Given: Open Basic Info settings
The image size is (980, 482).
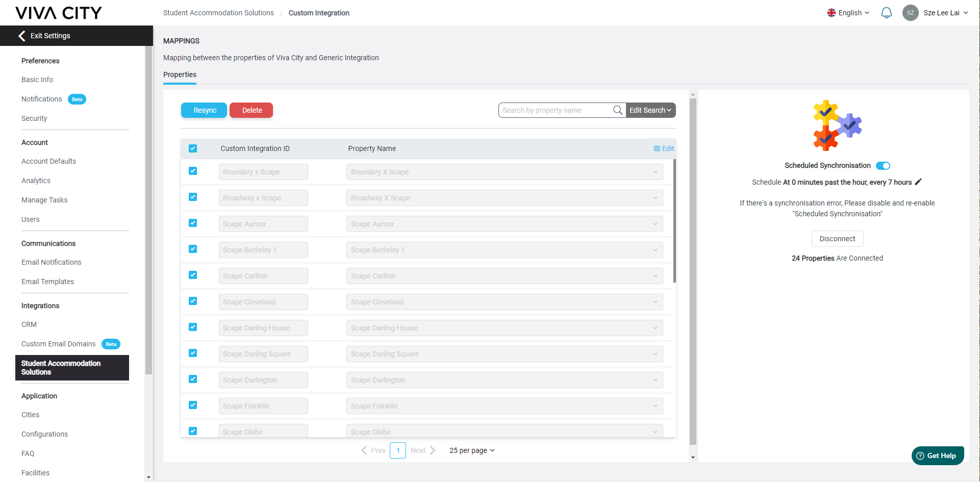Looking at the screenshot, I should coord(37,80).
